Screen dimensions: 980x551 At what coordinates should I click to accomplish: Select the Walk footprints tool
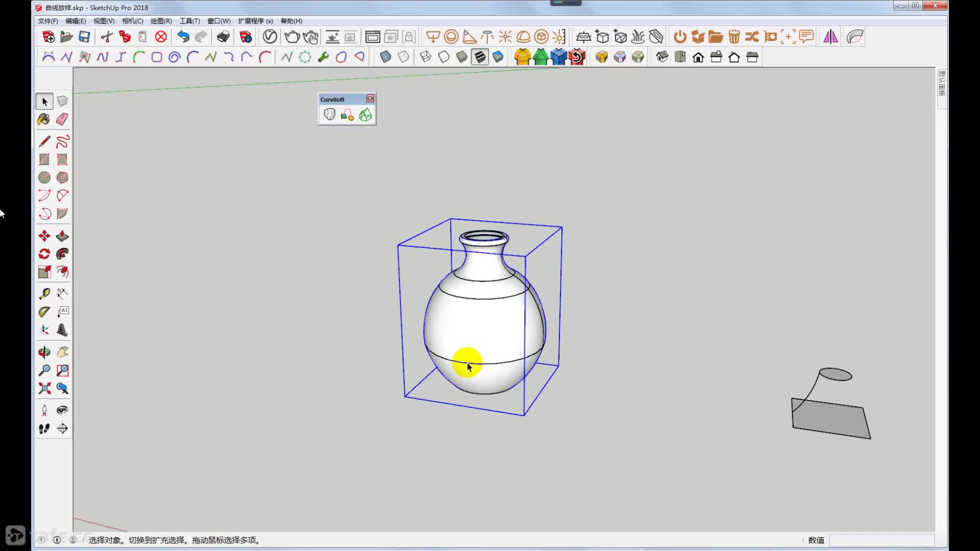(44, 429)
